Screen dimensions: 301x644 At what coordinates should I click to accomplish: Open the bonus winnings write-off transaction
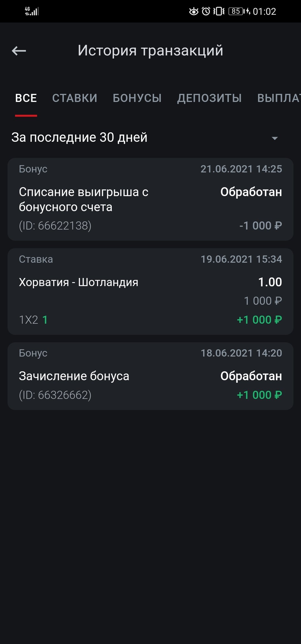click(151, 199)
